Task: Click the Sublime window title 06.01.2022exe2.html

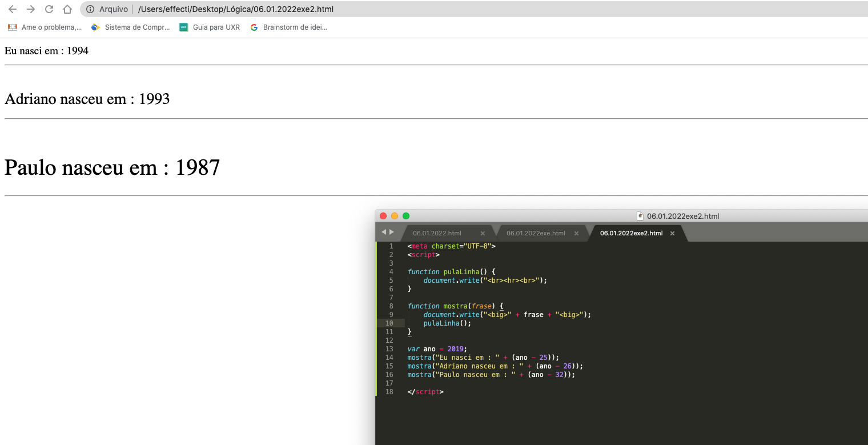Action: pyautogui.click(x=683, y=216)
